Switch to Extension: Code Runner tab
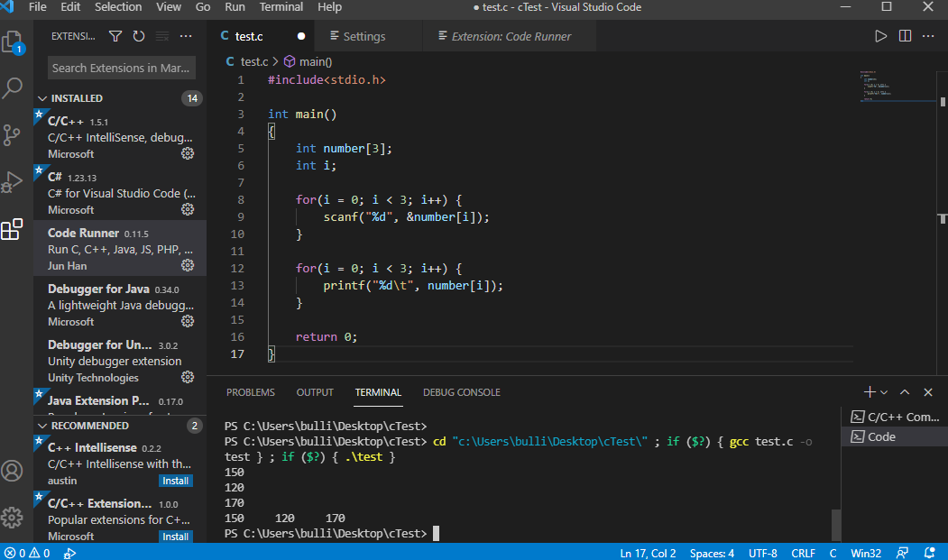 click(511, 36)
